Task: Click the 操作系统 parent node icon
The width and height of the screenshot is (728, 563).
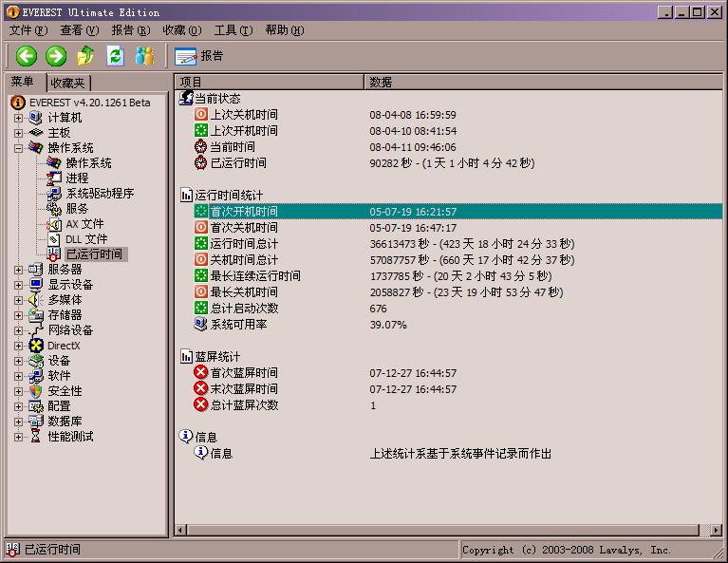Action: click(36, 148)
